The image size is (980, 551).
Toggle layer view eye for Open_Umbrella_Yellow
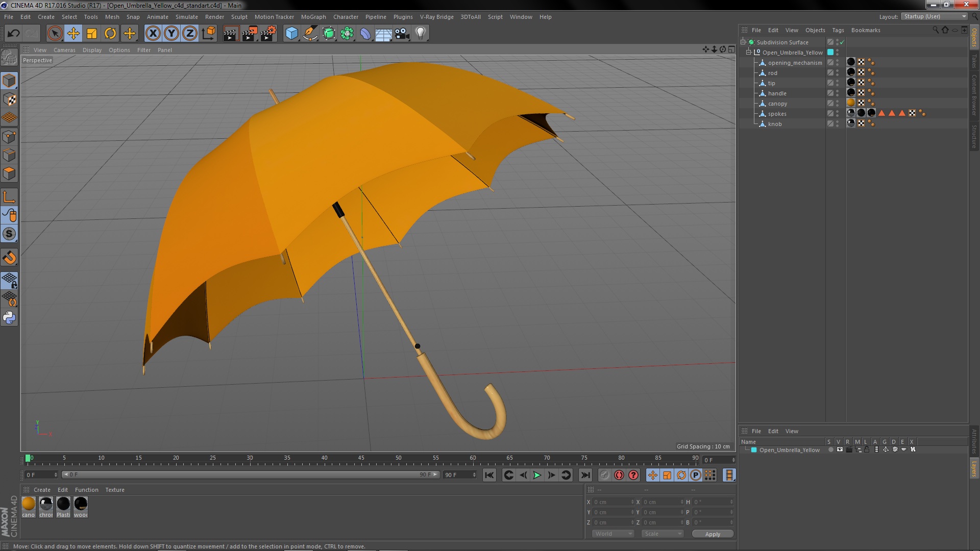point(840,449)
